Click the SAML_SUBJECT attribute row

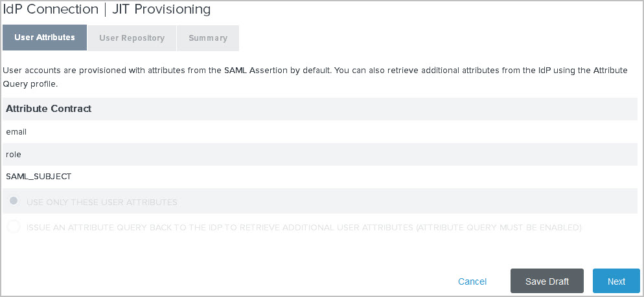coord(38,177)
